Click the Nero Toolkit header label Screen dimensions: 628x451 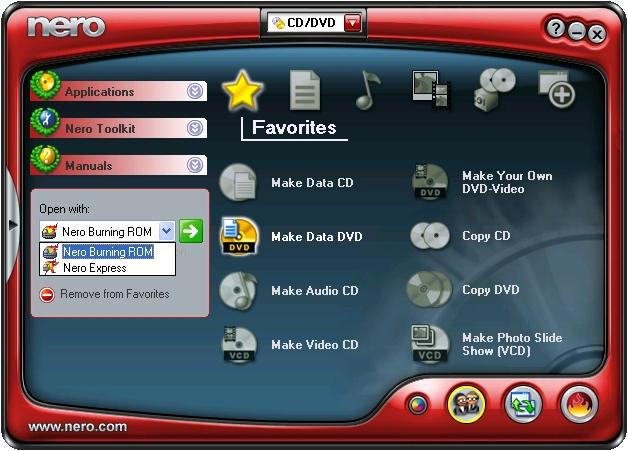click(x=100, y=129)
